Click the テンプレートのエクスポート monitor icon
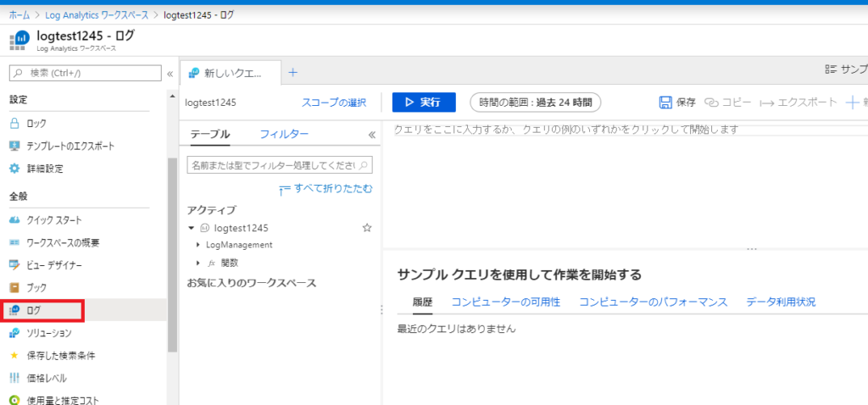Image resolution: width=868 pixels, height=405 pixels. pos(15,146)
